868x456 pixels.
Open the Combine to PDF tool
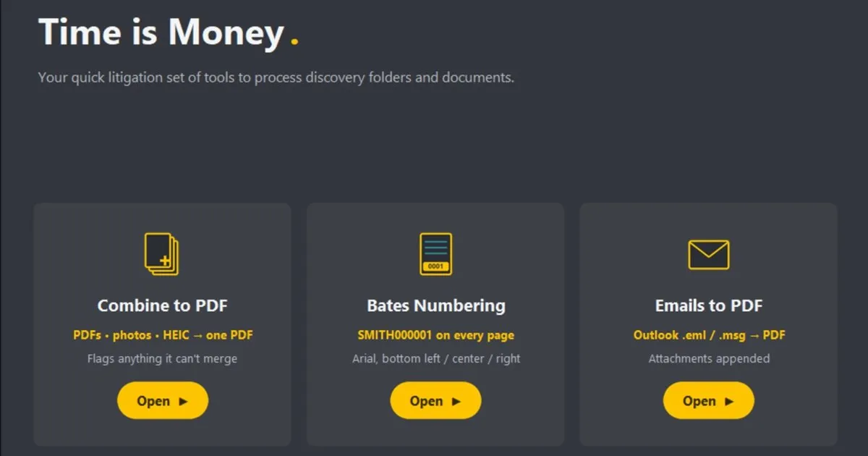coord(163,401)
